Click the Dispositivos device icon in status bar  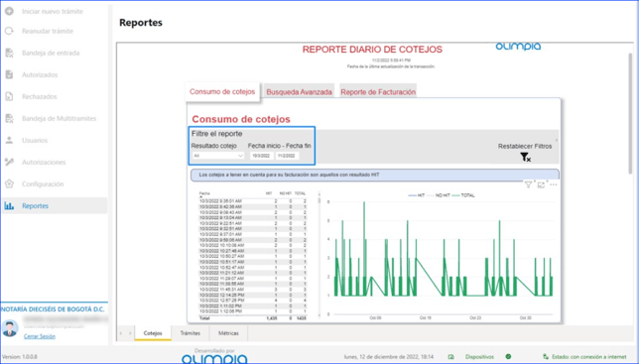(451, 357)
